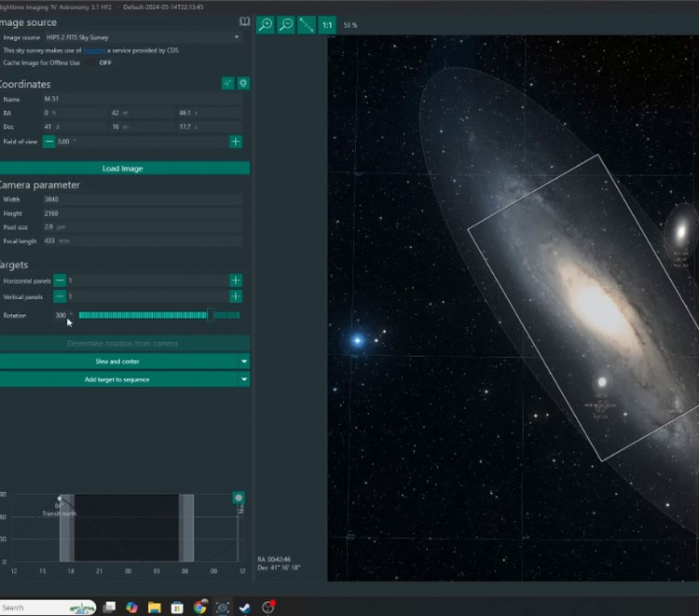
Task: Decrease the vertical panels count
Action: tap(60, 296)
